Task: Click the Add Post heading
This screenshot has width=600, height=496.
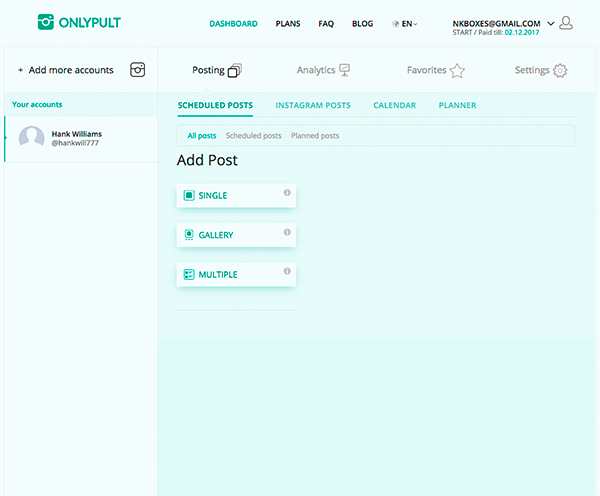Action: pyautogui.click(x=207, y=160)
